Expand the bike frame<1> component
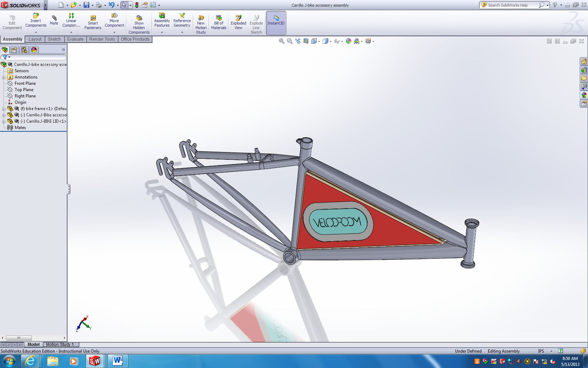The height and width of the screenshot is (368, 588). pyautogui.click(x=4, y=109)
